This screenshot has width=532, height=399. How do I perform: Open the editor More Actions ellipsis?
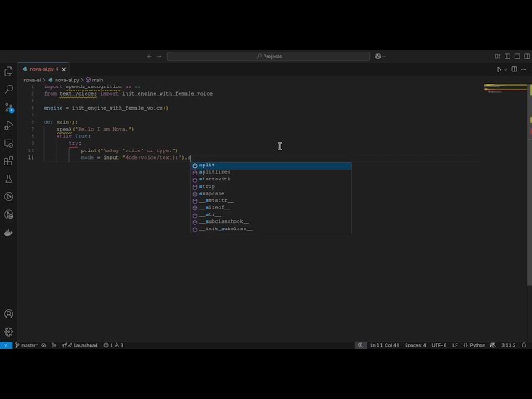pos(524,70)
